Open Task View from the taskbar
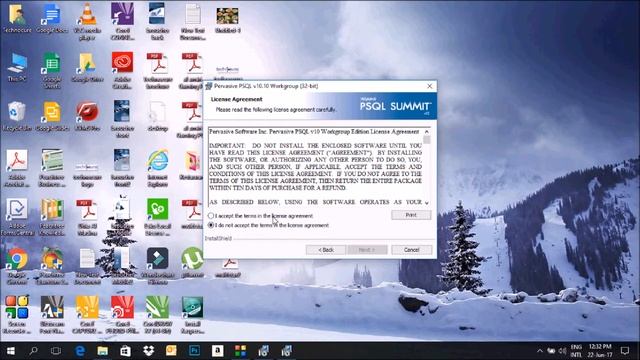The image size is (640, 360). point(56,351)
